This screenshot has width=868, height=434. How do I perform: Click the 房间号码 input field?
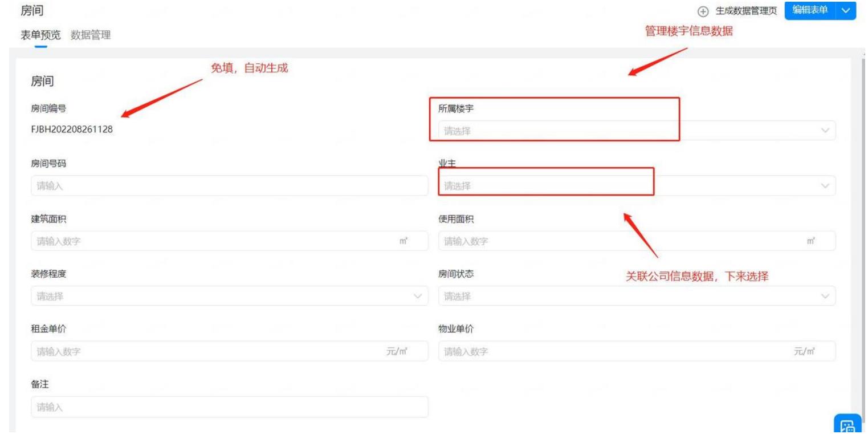[x=229, y=185]
